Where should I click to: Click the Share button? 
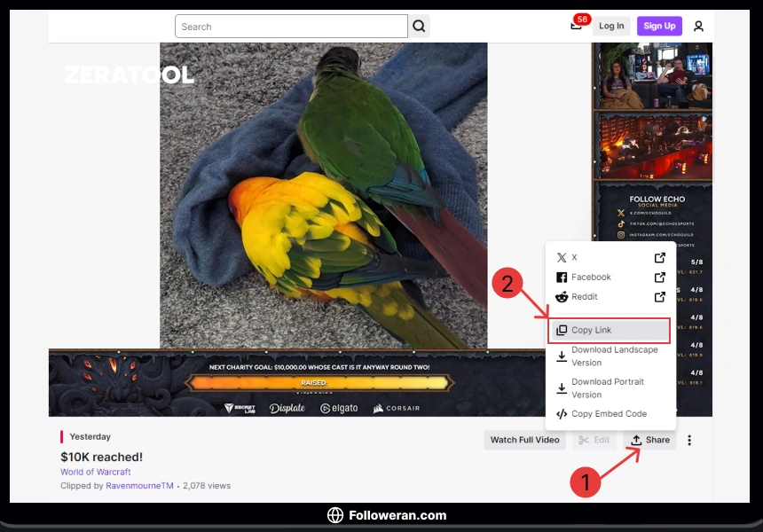tap(649, 440)
